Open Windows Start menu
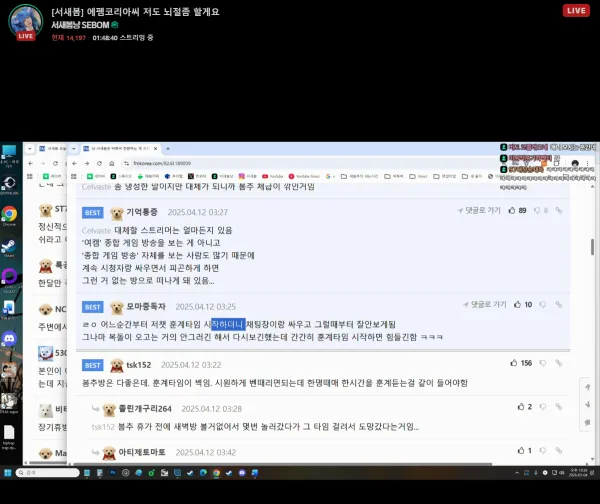Viewport: 600px width, 504px height. tap(7, 473)
